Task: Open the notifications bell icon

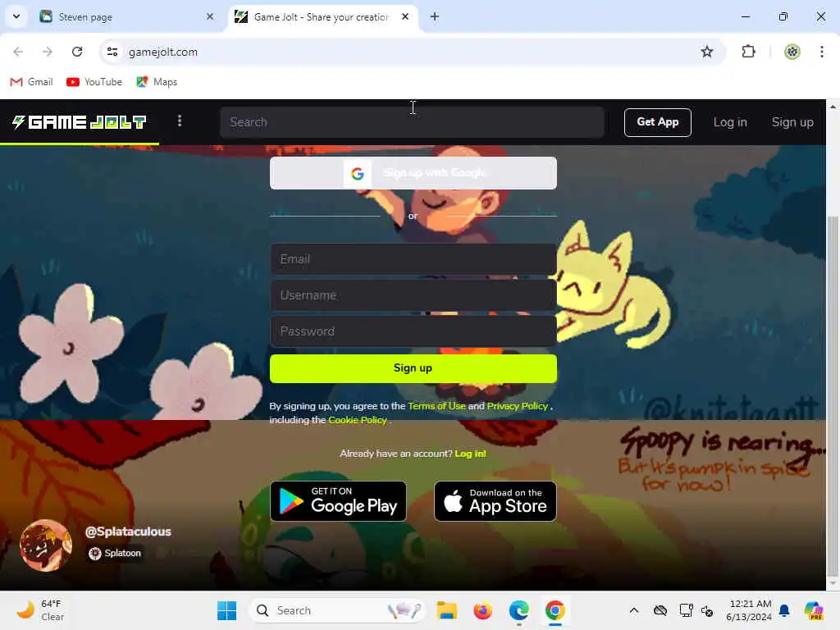Action: 784,610
